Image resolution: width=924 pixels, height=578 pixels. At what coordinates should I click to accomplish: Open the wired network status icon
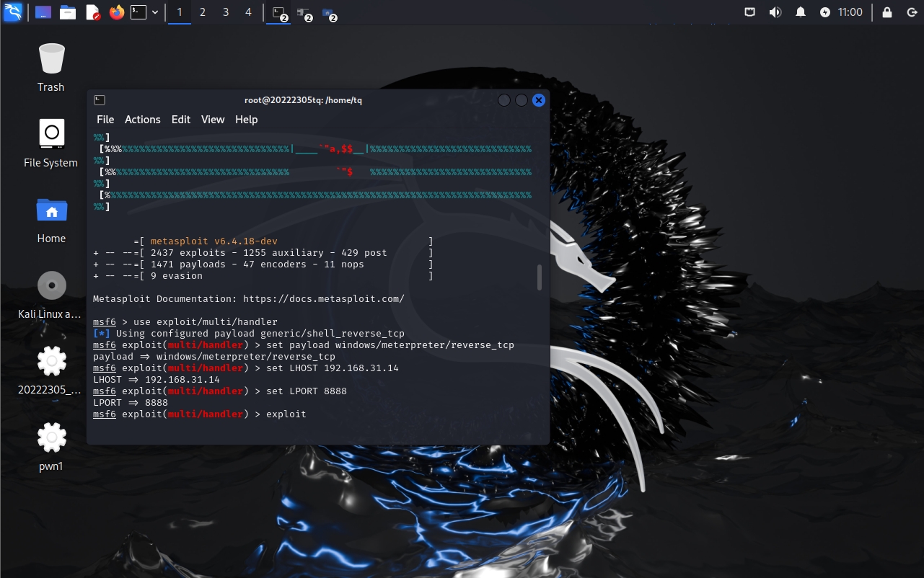pyautogui.click(x=750, y=12)
